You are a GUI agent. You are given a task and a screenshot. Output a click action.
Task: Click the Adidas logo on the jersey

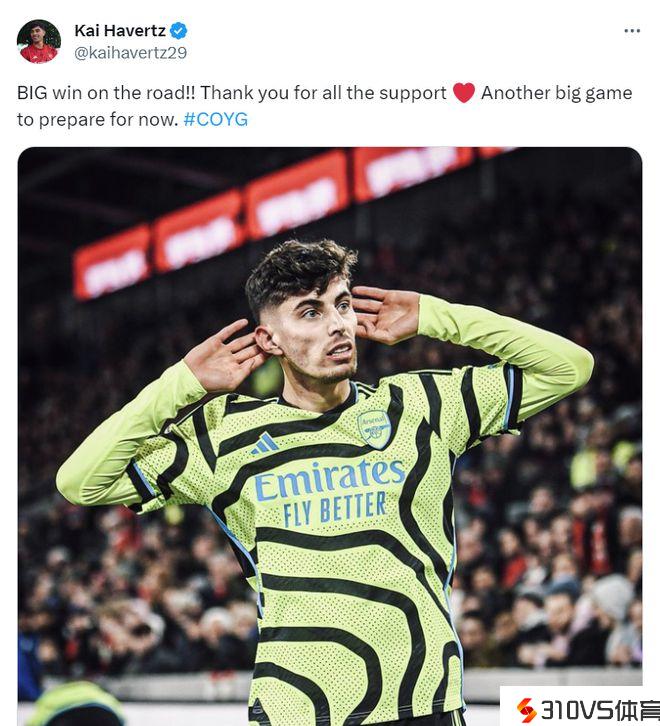click(x=264, y=444)
